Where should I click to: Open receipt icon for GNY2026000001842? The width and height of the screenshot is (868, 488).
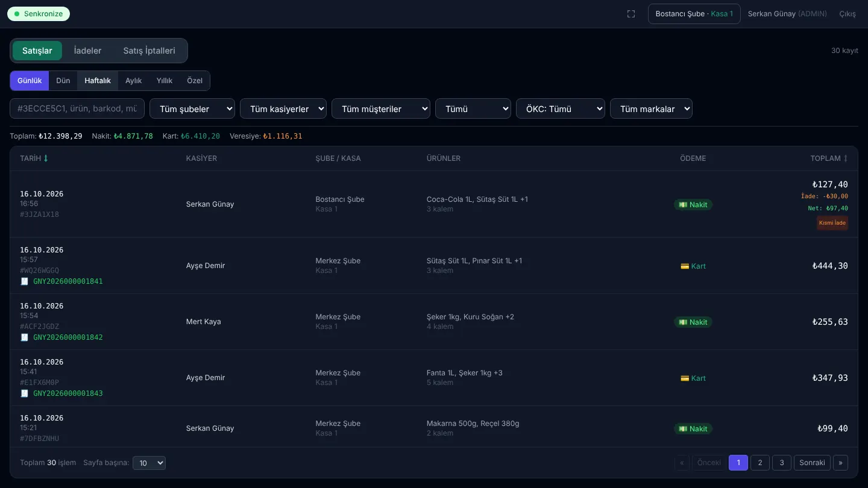(x=24, y=337)
